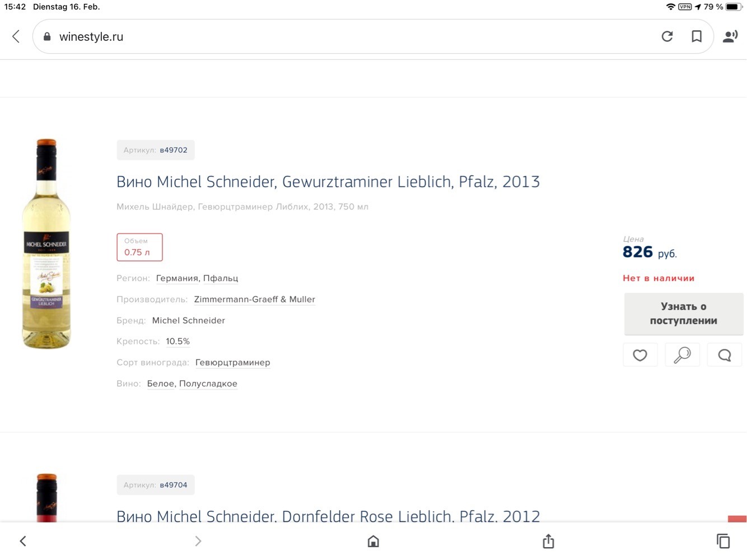Open browser tabs overview
This screenshot has width=747, height=560.
coord(723,541)
